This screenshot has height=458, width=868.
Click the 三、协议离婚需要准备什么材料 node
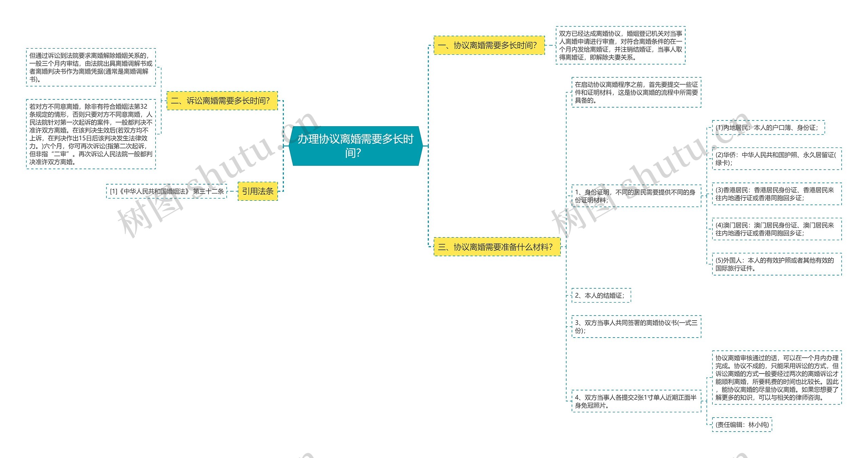497,247
